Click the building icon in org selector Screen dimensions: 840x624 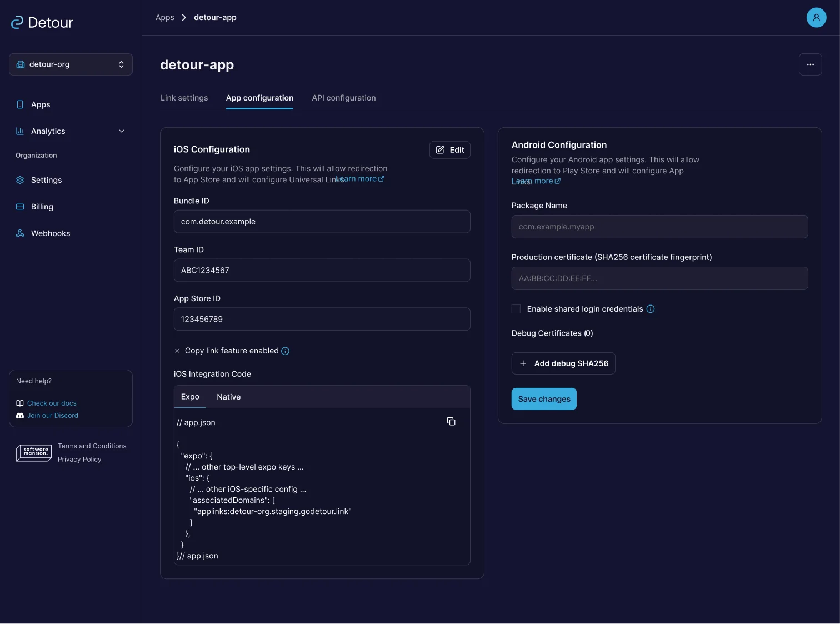pyautogui.click(x=21, y=64)
